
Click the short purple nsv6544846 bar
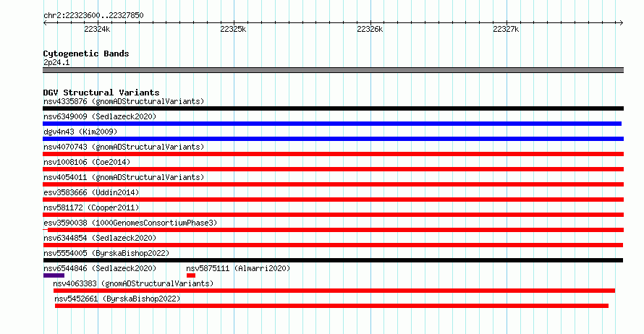(x=54, y=275)
